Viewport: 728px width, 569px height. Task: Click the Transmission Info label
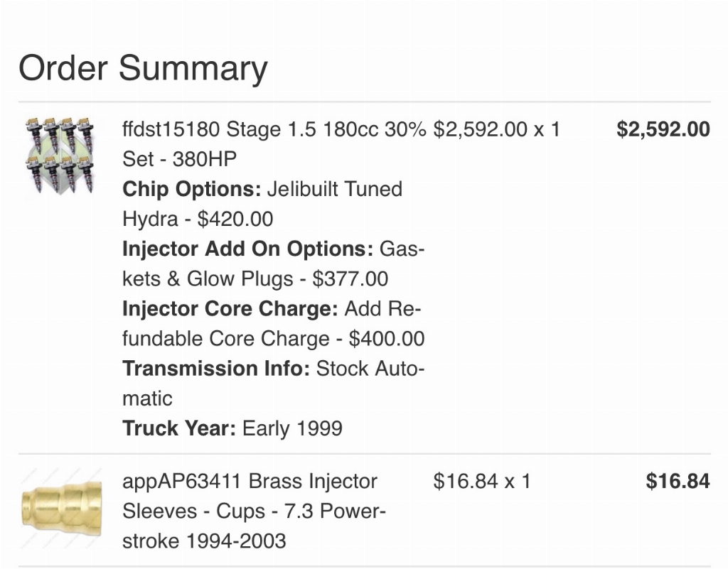(x=216, y=368)
